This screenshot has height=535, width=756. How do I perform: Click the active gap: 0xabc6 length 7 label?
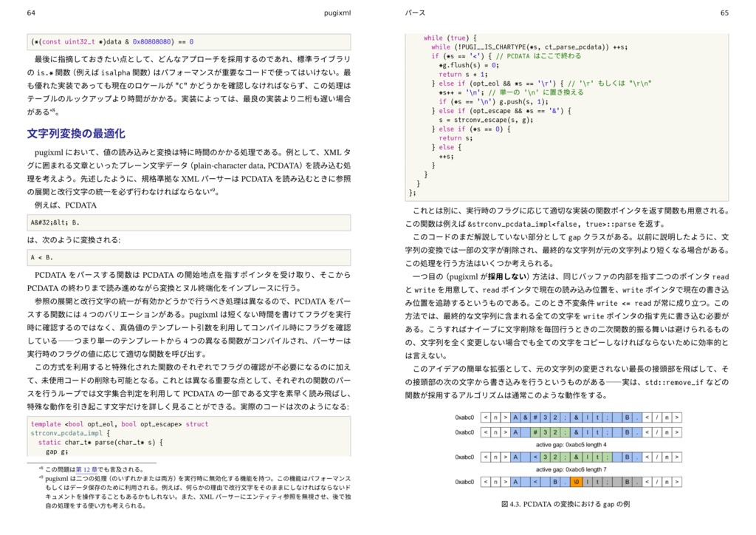(x=571, y=469)
